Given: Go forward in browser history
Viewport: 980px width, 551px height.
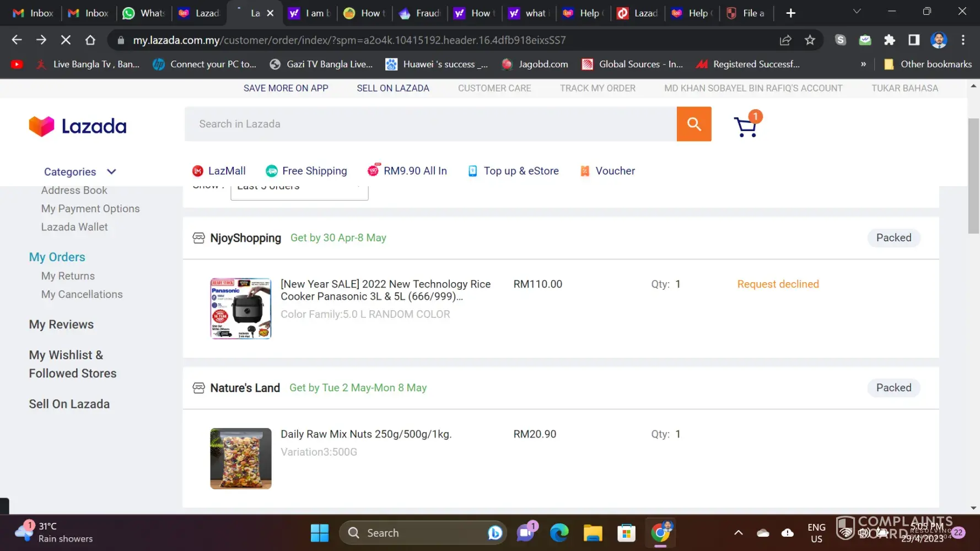Looking at the screenshot, I should coord(41,40).
